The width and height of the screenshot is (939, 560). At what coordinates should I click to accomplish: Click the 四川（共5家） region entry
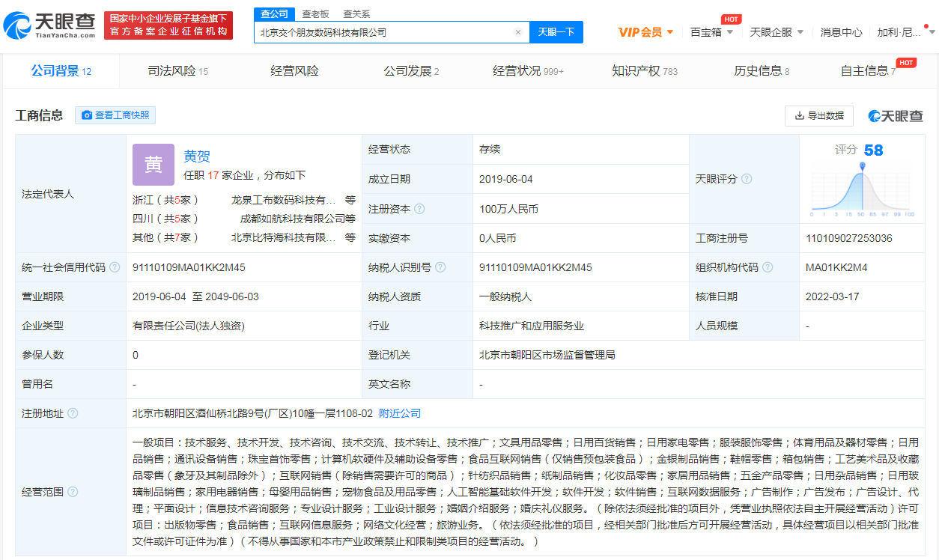pos(165,219)
